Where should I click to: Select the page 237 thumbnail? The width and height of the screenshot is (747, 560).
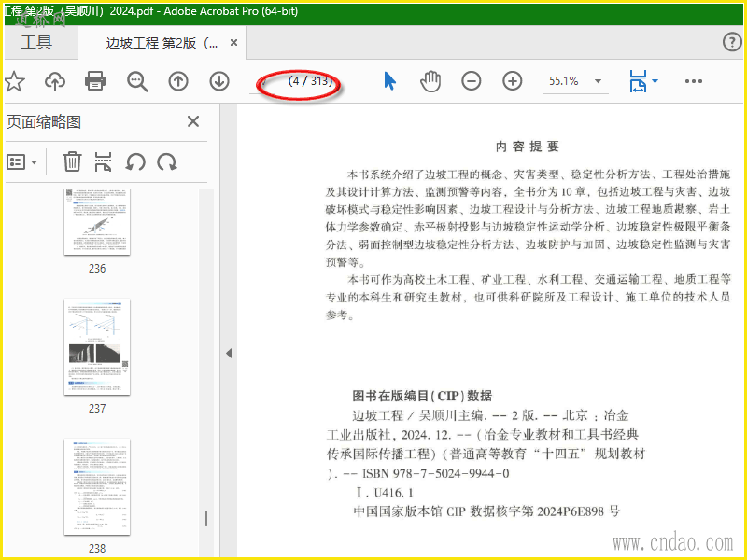(x=97, y=346)
